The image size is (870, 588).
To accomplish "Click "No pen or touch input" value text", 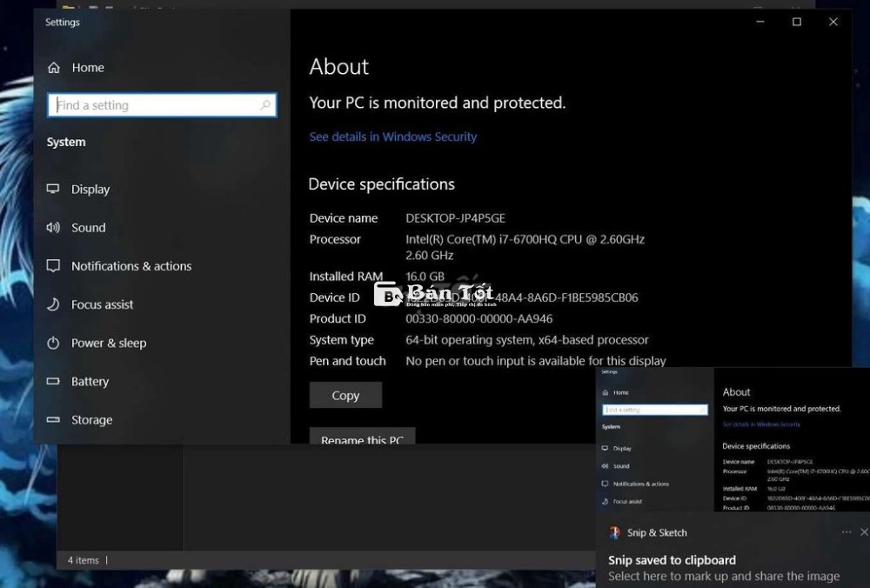I will 536,361.
